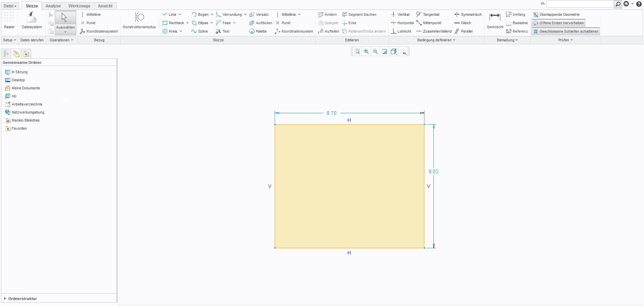Select the Fase chamfer tool

coord(224,23)
